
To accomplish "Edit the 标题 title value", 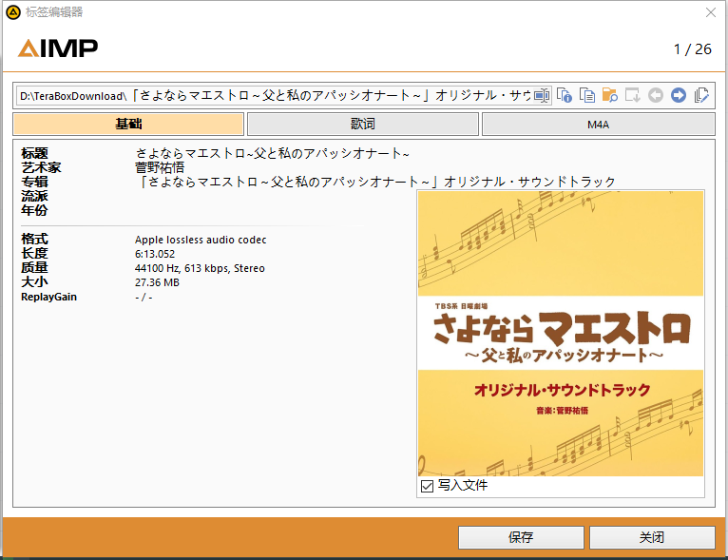I will pos(272,154).
